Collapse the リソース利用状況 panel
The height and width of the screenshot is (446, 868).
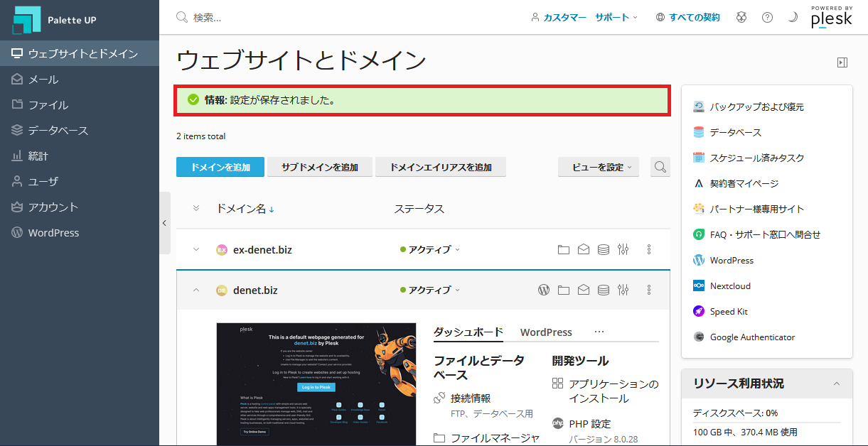(x=837, y=384)
